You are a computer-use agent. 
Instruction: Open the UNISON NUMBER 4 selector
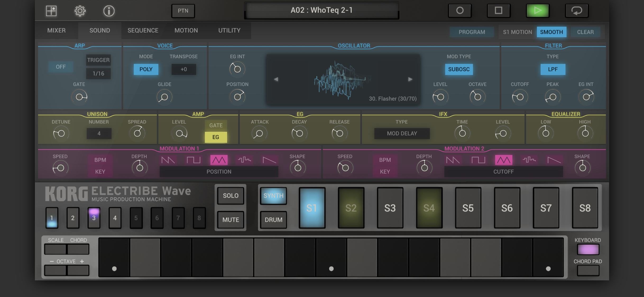pyautogui.click(x=99, y=133)
